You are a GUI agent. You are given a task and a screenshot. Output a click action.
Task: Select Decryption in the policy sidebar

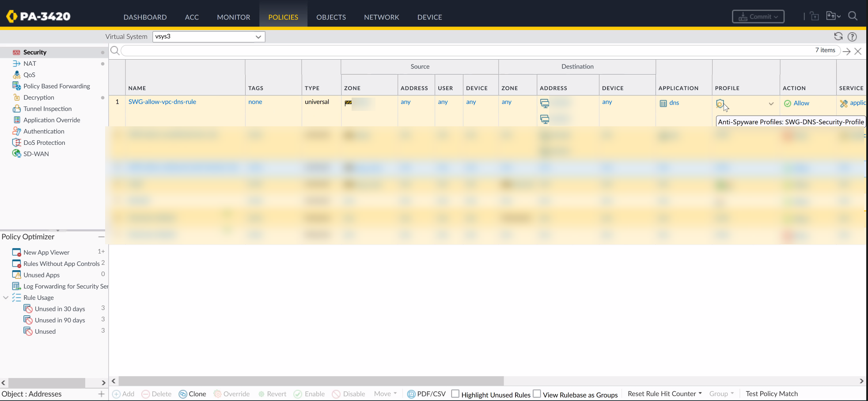pos(38,98)
